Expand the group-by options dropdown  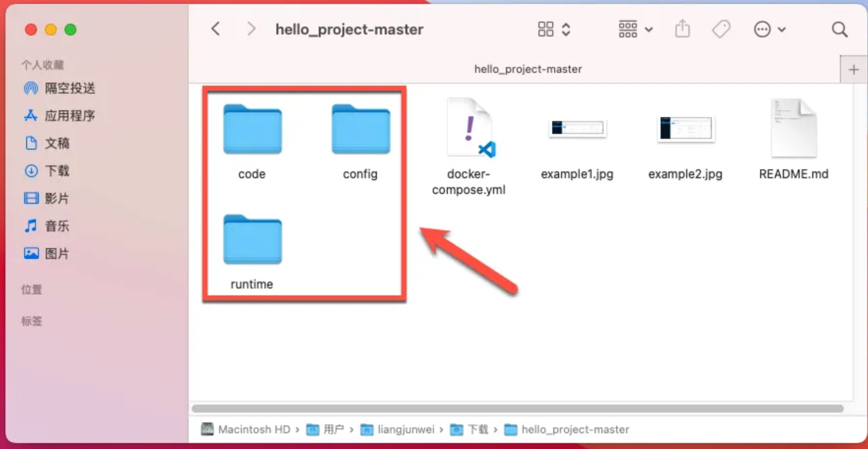tap(635, 30)
